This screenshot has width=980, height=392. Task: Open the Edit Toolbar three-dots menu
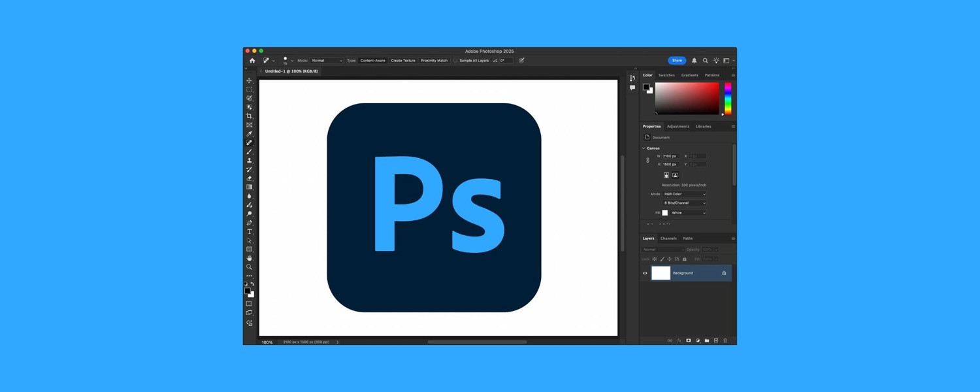pos(249,276)
